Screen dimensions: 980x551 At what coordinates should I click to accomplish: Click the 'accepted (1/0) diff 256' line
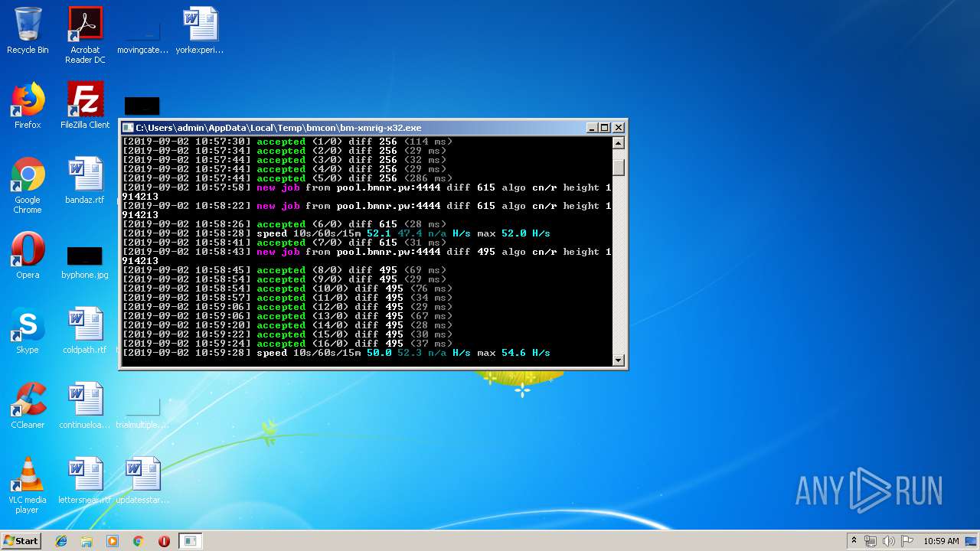point(287,142)
